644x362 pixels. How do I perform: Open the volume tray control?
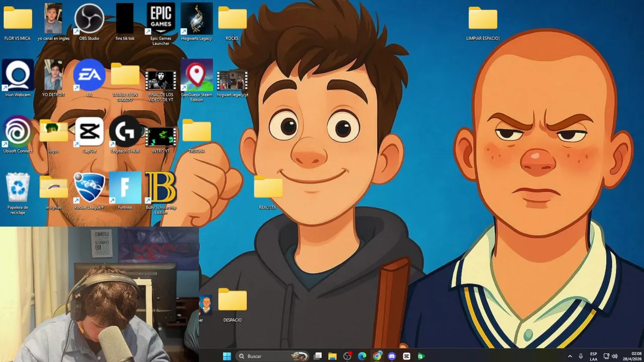[614, 356]
